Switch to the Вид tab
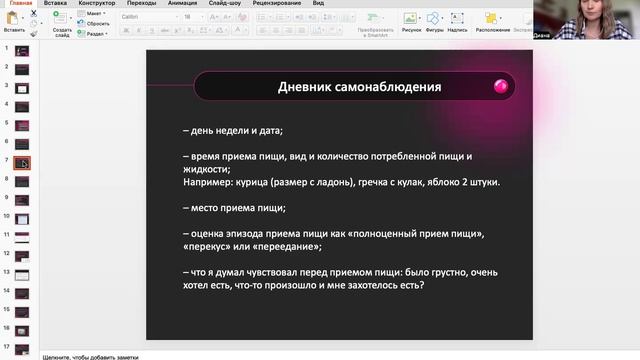Screen dimensions: 640x360 tap(318, 3)
